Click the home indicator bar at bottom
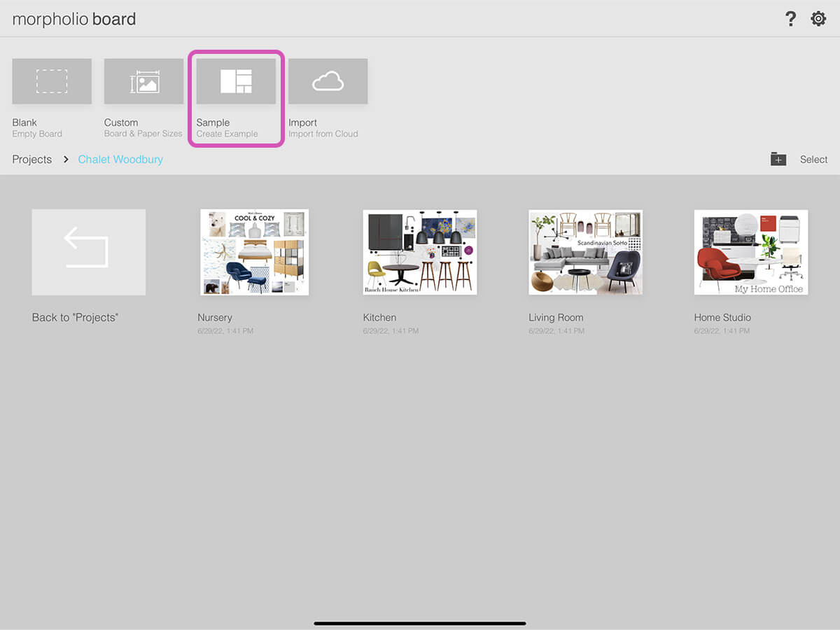Screen dimensions: 840x630 420,622
